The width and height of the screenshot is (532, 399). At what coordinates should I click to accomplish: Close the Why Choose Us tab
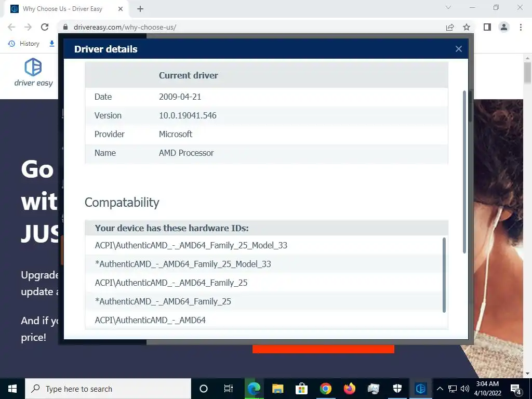click(121, 9)
